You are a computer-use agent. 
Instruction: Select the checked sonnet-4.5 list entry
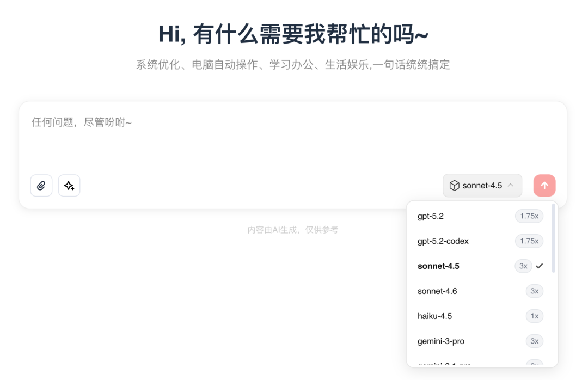coord(480,266)
